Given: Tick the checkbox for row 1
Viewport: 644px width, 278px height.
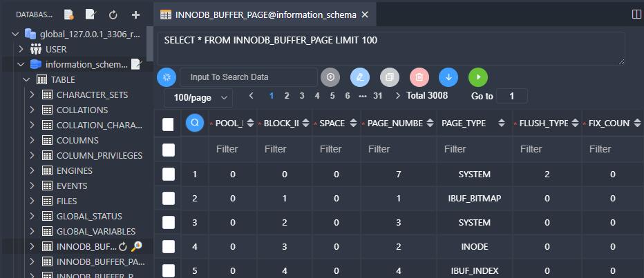Looking at the screenshot, I should pos(168,175).
